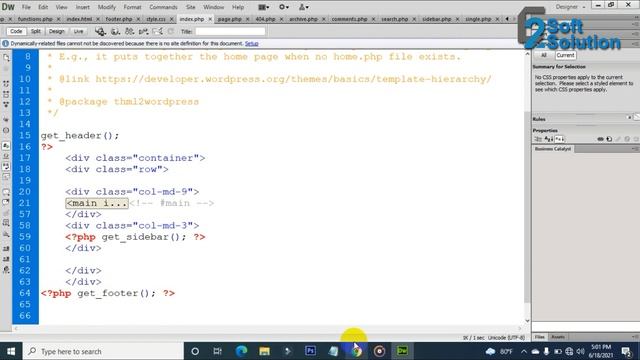Open the Extend Dreamweaver gear dropdown
The image size is (640, 360).
pos(284,7)
